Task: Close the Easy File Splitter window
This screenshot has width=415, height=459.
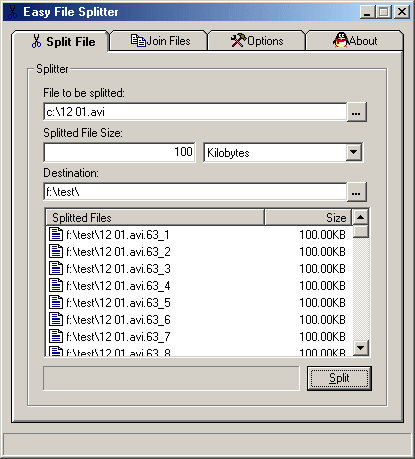Action: tap(402, 12)
